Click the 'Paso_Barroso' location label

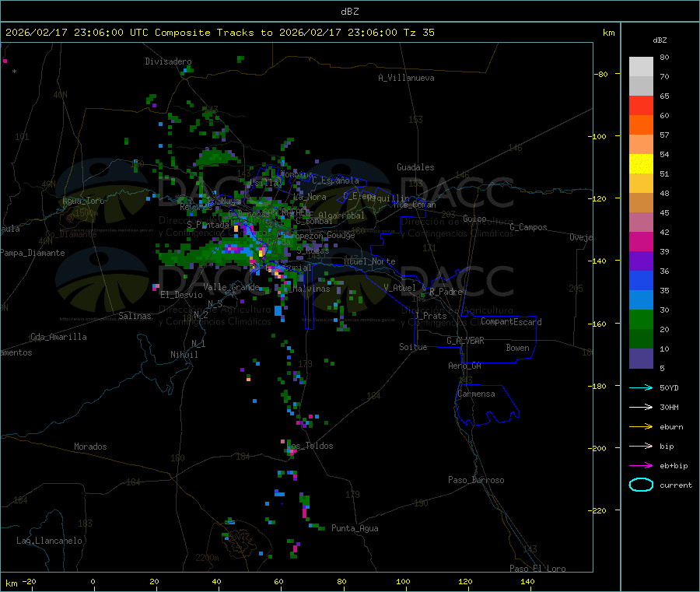point(476,480)
